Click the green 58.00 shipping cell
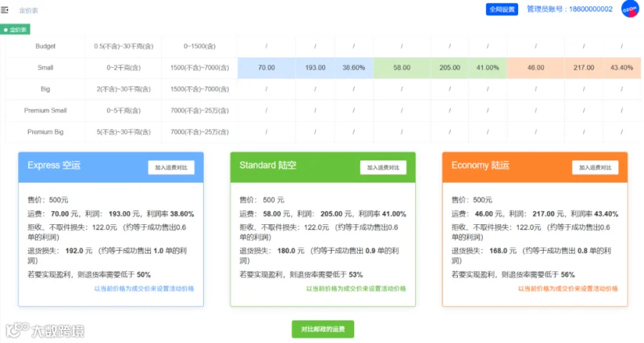Viewport: 644px width, 343px height. coord(401,67)
